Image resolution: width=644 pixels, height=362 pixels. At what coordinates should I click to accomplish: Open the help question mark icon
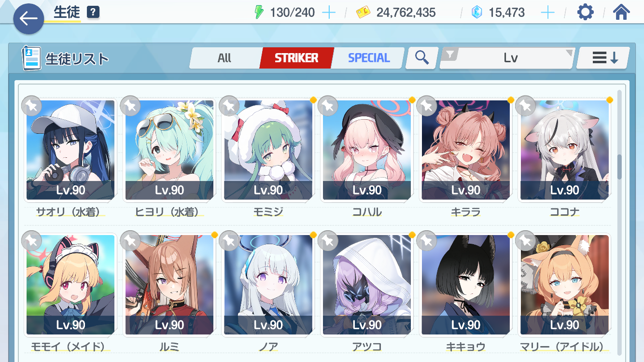pyautogui.click(x=93, y=12)
